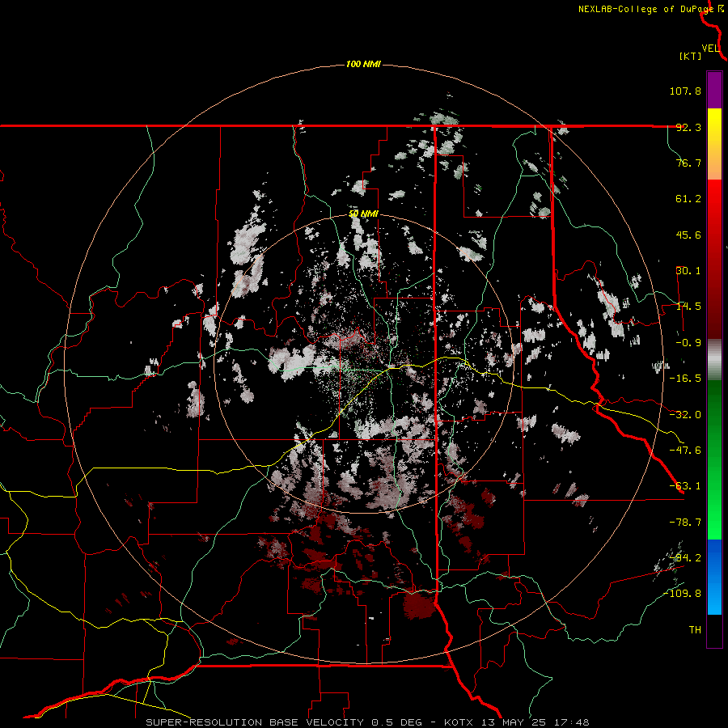
Task: Click the 92.3 value on the velocity scale
Action: (x=688, y=127)
